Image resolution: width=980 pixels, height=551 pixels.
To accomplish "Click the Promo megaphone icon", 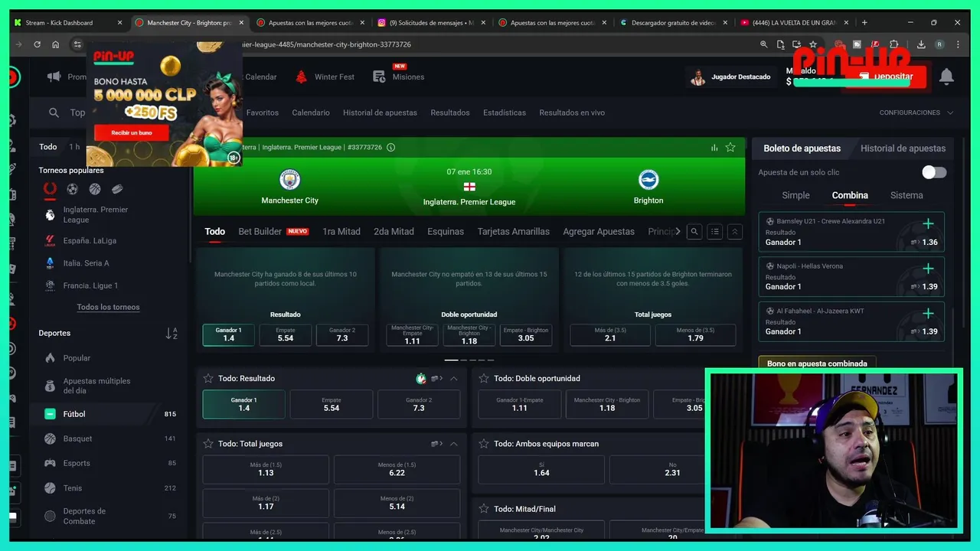I will coord(54,77).
